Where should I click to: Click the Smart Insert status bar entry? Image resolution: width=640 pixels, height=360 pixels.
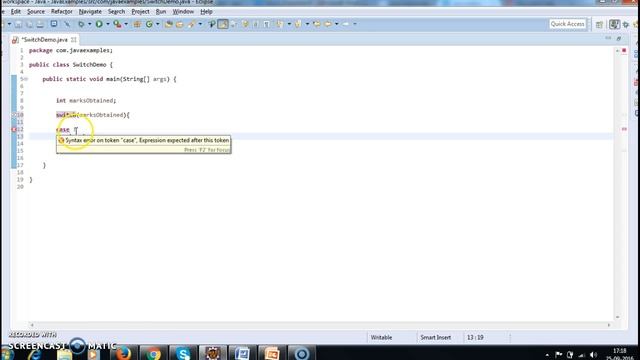tap(436, 338)
